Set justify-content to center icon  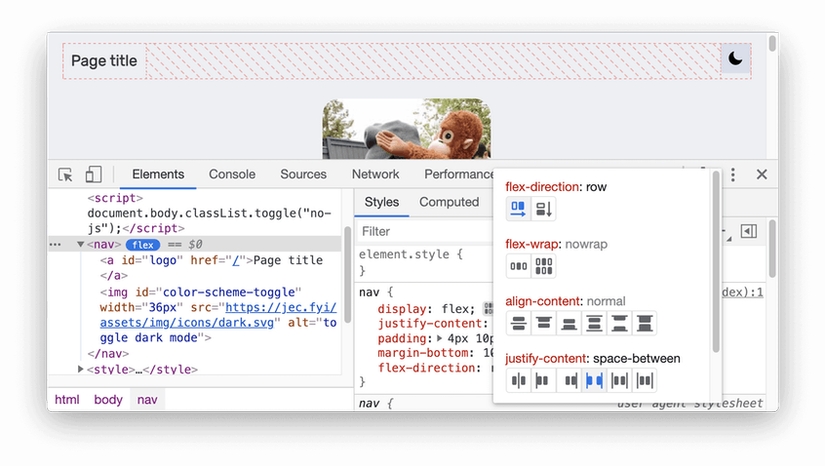[518, 380]
